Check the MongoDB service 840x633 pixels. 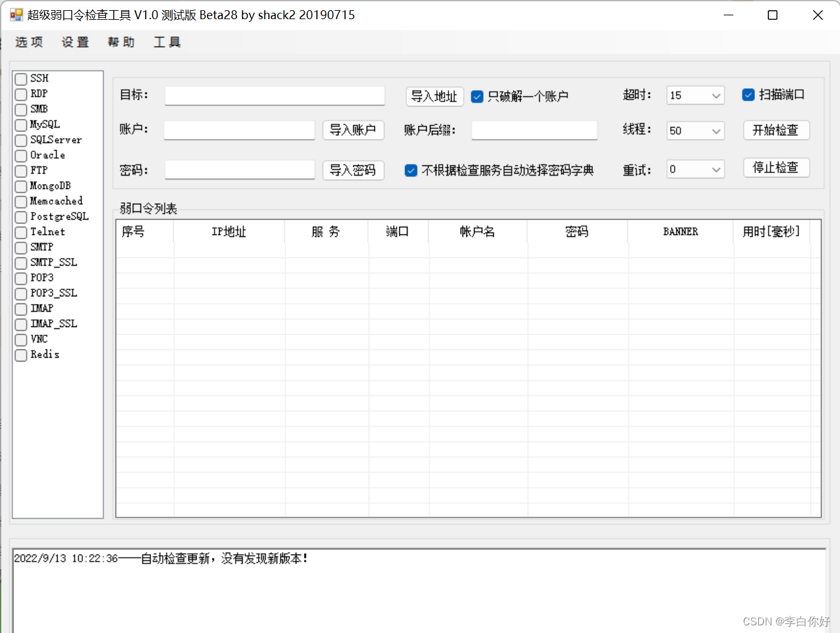click(21, 186)
